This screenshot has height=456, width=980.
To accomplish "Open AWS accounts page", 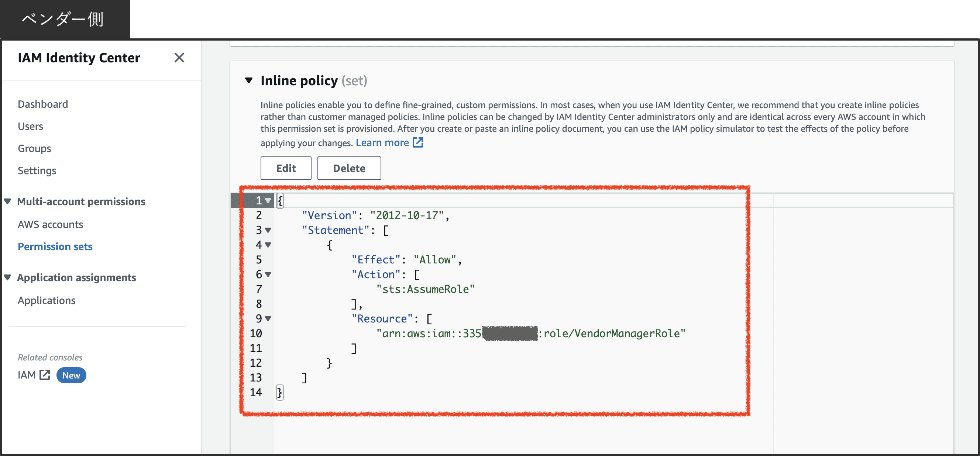I will [50, 224].
